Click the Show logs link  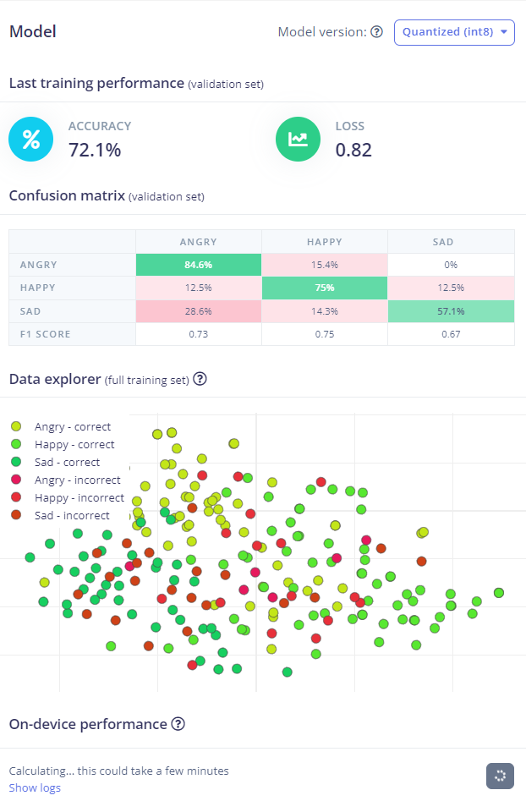click(35, 787)
